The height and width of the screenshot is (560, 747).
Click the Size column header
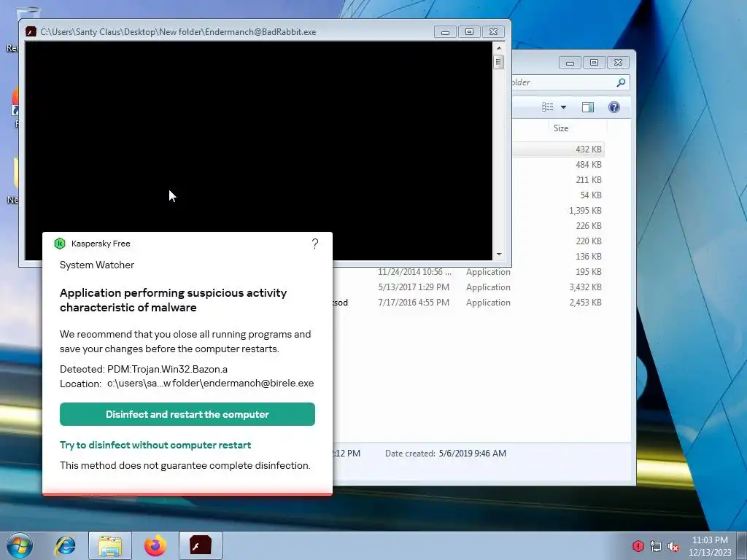pos(561,128)
